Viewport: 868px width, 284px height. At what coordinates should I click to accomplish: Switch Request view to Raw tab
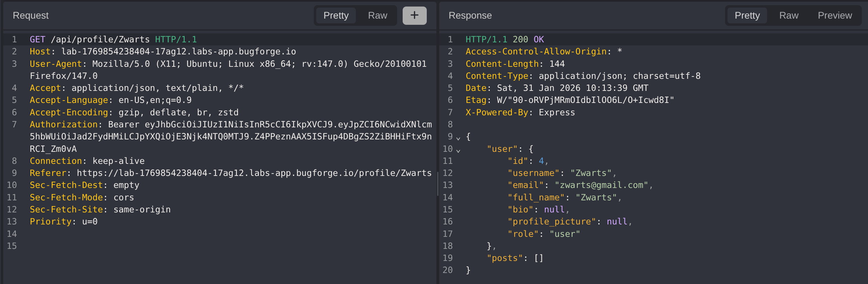(x=377, y=15)
